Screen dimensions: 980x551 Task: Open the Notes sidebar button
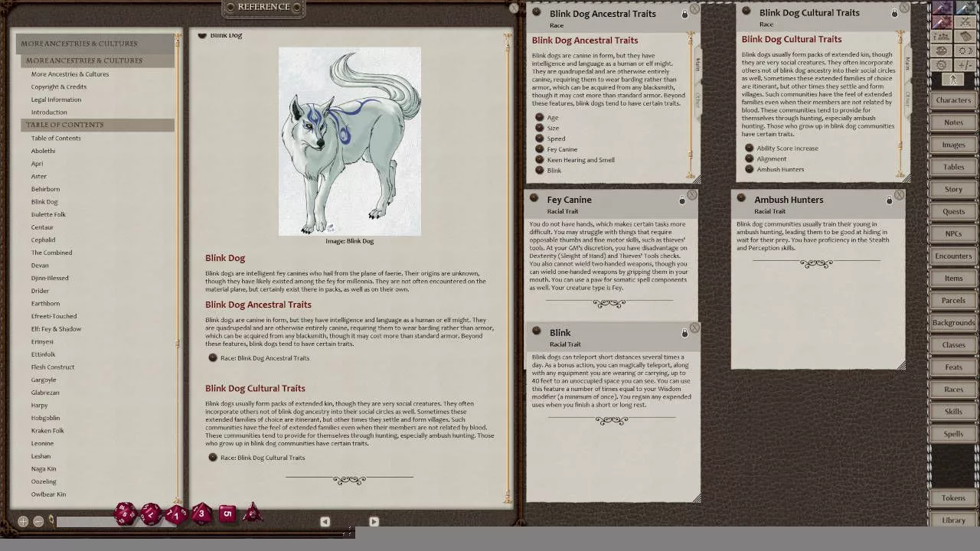[953, 122]
